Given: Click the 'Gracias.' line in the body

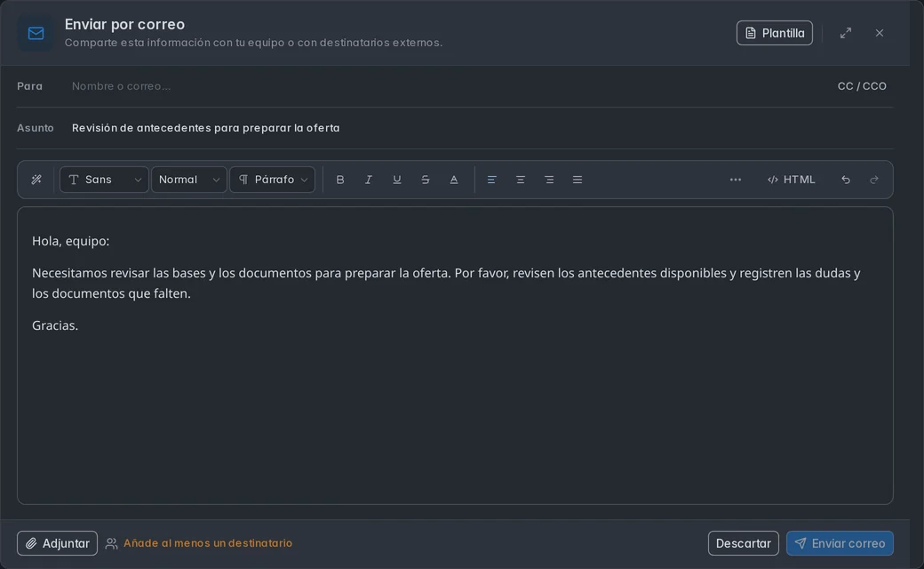Looking at the screenshot, I should 55,325.
